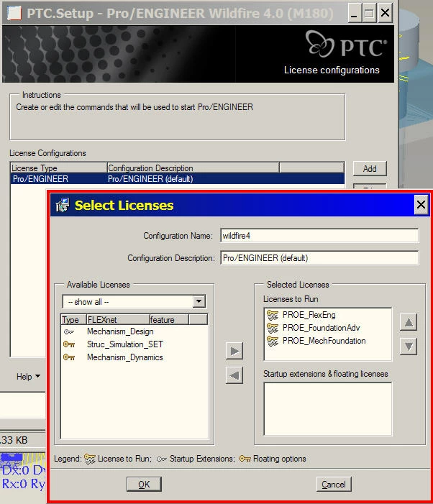Move license right with the arrow button
Image resolution: width=433 pixels, height=504 pixels.
point(234,351)
